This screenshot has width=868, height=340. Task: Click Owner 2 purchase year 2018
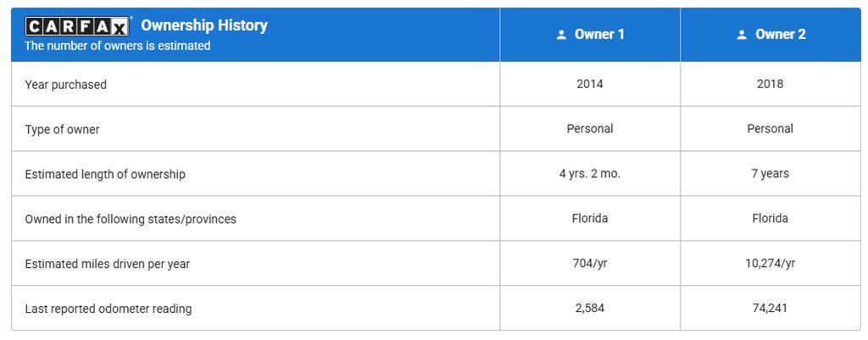click(770, 84)
